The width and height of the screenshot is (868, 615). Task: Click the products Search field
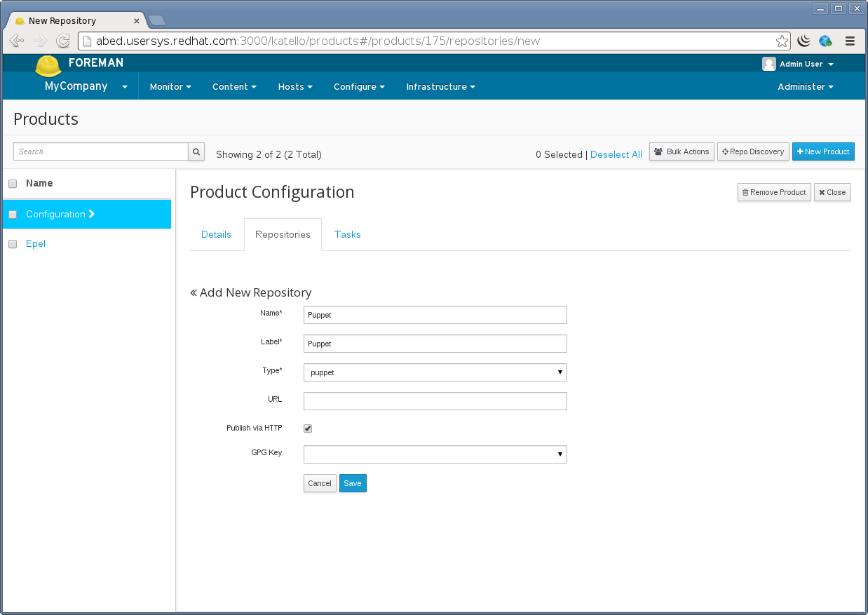point(101,151)
